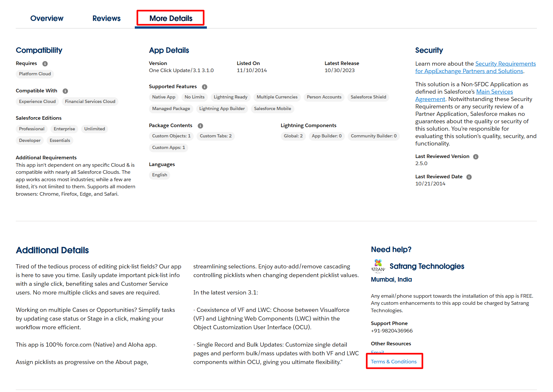
Task: Click the Additional Details heading
Action: [52, 250]
